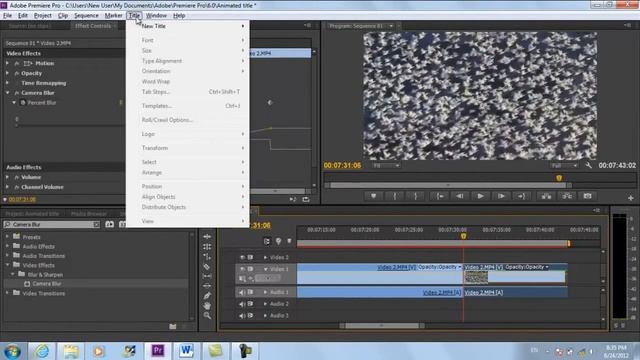Open Internet Explorer from the taskbar
640x360 pixels.
[41, 351]
